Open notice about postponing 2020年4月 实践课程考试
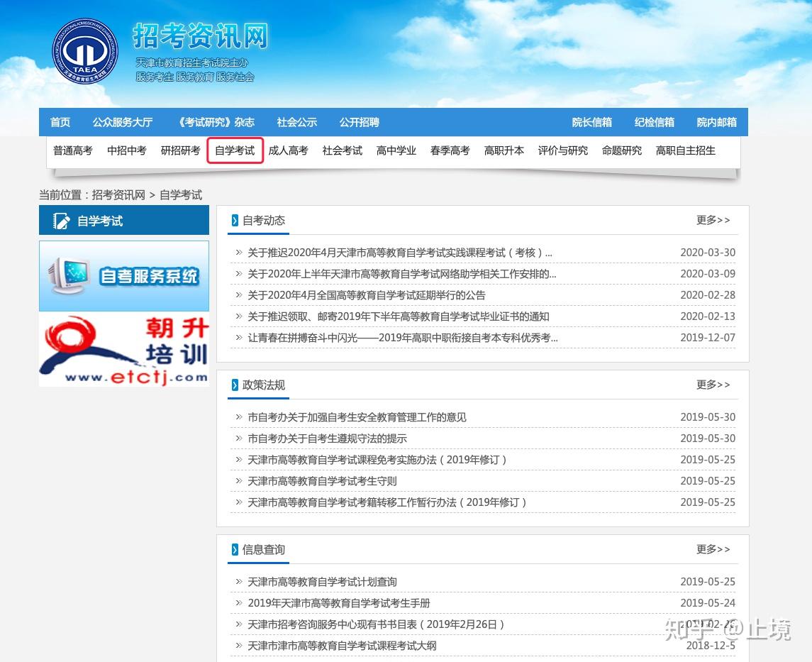 (x=400, y=253)
